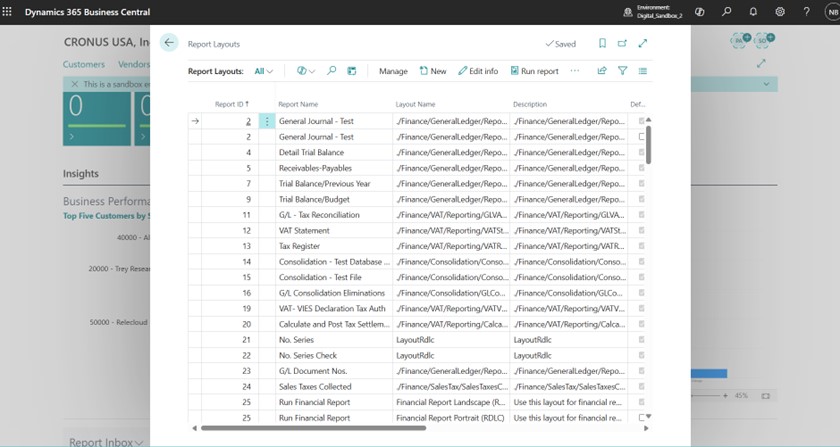This screenshot has height=447, width=840.
Task: Sort by the Report ID column header
Action: (231, 104)
